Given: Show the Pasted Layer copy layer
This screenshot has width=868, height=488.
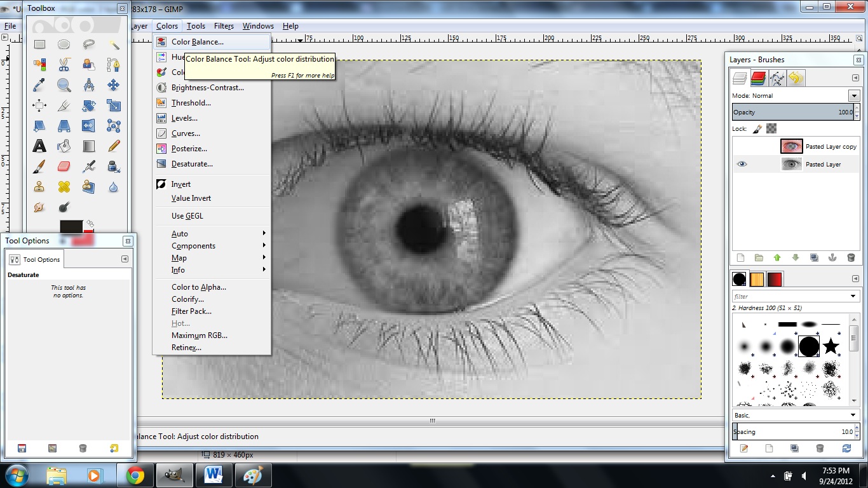Looking at the screenshot, I should 742,146.
